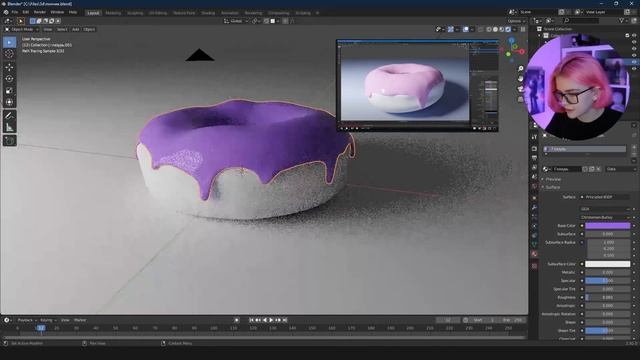Image resolution: width=640 pixels, height=360 pixels.
Task: Click the Specular value slider
Action: click(x=607, y=281)
